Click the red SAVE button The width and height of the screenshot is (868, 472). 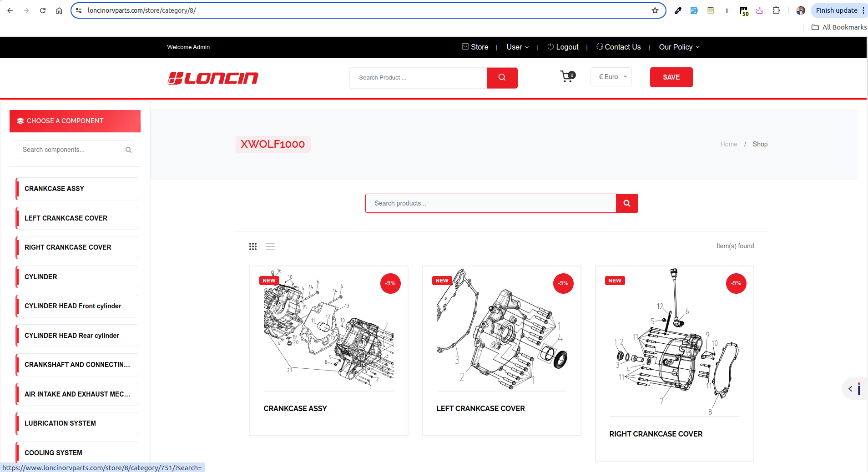point(671,77)
